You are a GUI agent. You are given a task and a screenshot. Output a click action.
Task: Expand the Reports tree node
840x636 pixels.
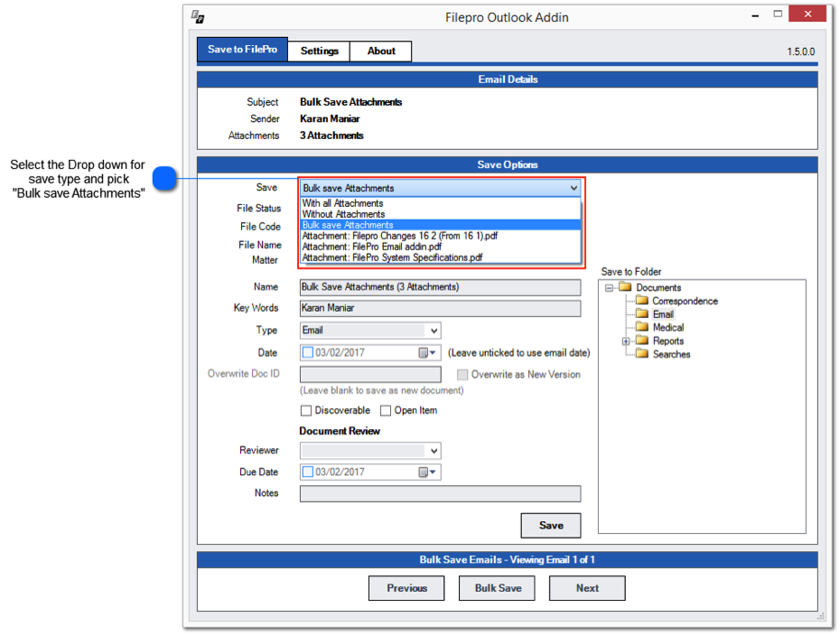[x=625, y=341]
